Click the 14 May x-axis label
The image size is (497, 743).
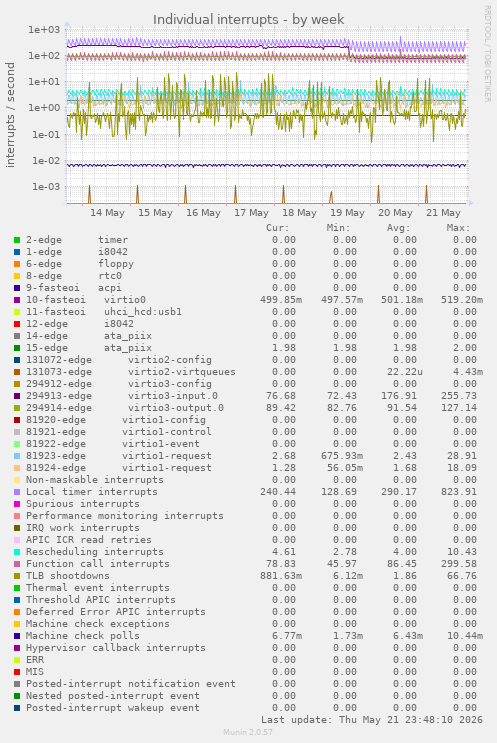coord(108,213)
